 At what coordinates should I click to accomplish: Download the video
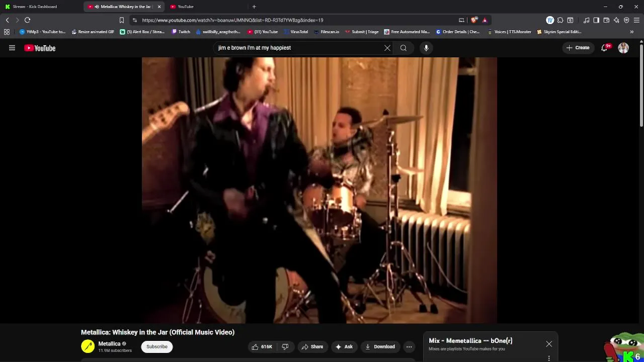(x=380, y=346)
